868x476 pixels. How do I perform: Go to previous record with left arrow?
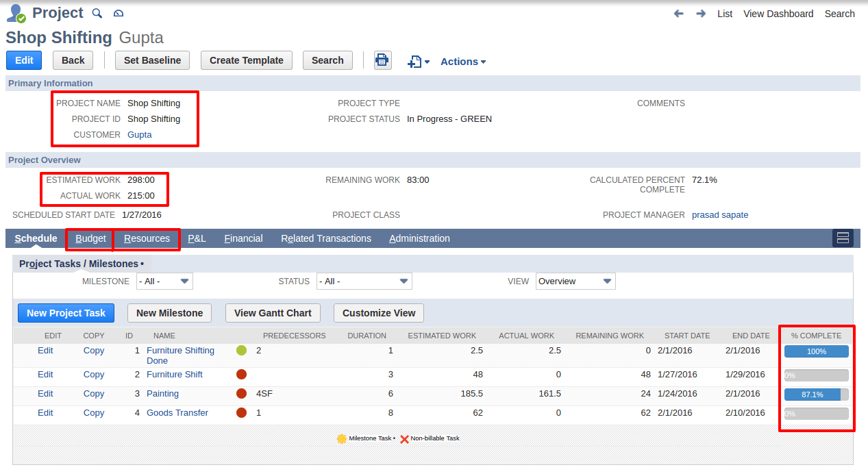pos(679,14)
